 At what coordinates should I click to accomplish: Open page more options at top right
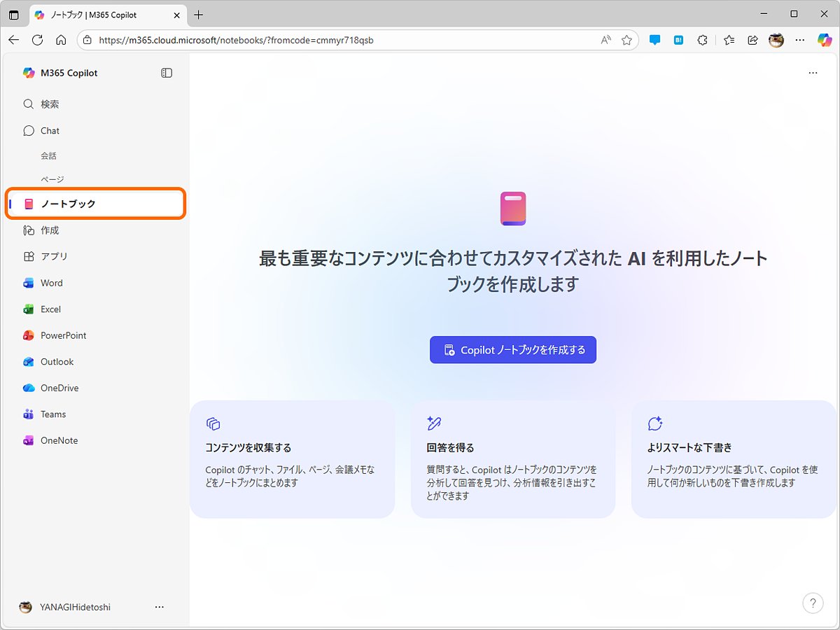(x=813, y=73)
